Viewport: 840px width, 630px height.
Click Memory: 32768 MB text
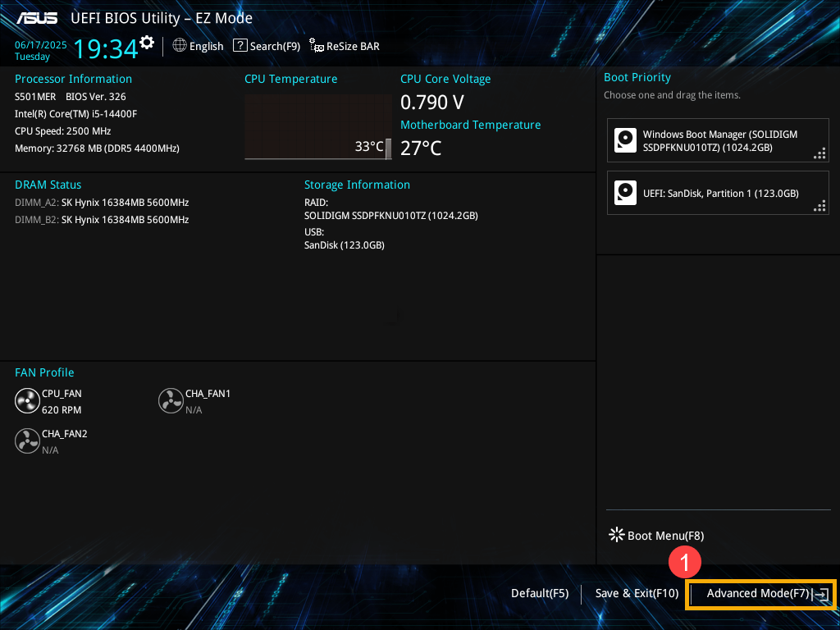tap(97, 148)
